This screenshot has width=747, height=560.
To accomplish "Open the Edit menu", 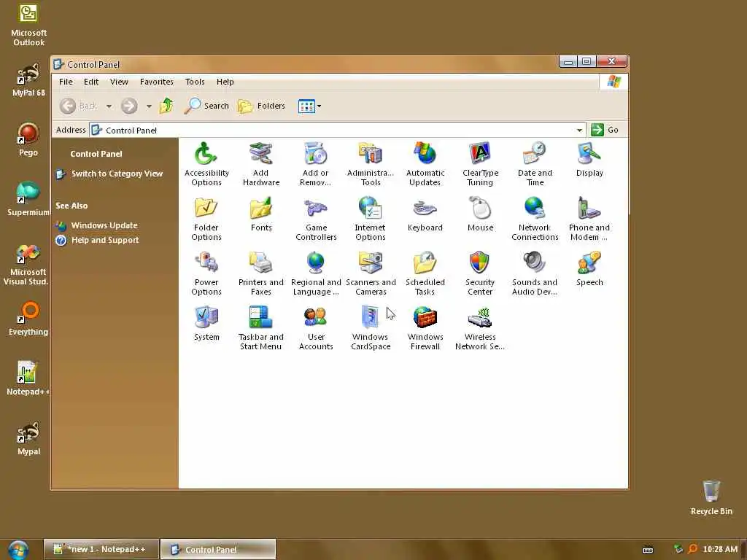I will click(x=91, y=82).
